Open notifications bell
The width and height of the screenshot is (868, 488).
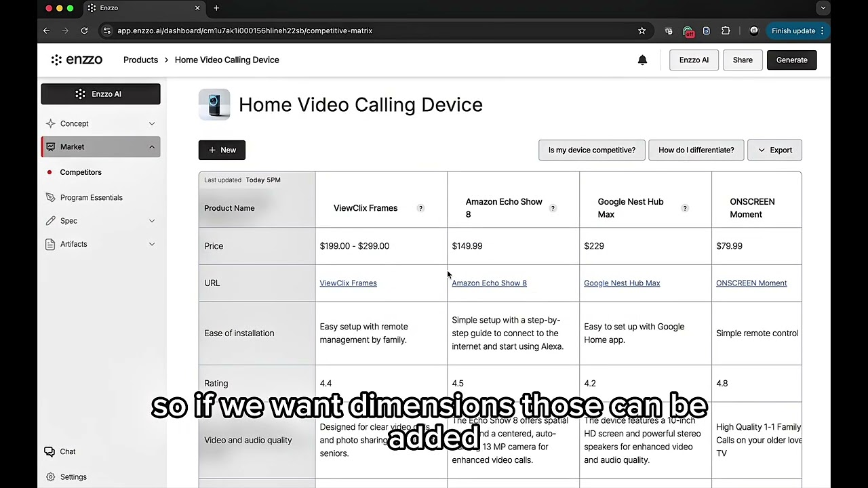click(x=642, y=60)
